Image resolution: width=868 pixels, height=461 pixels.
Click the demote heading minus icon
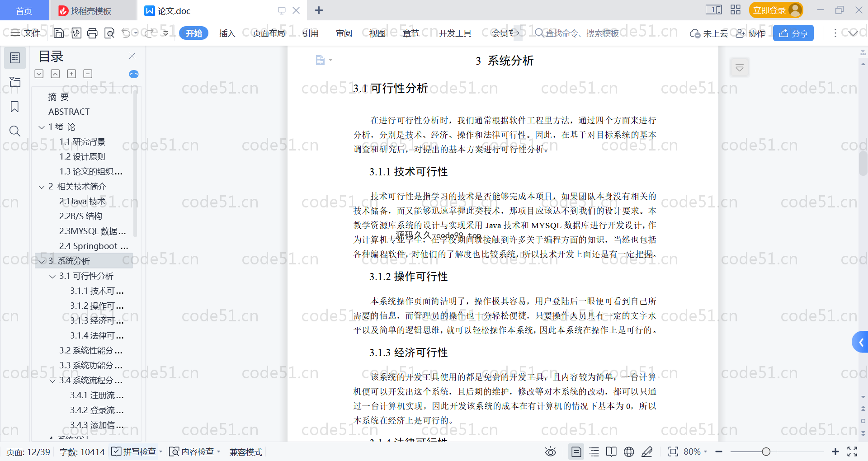pyautogui.click(x=88, y=74)
